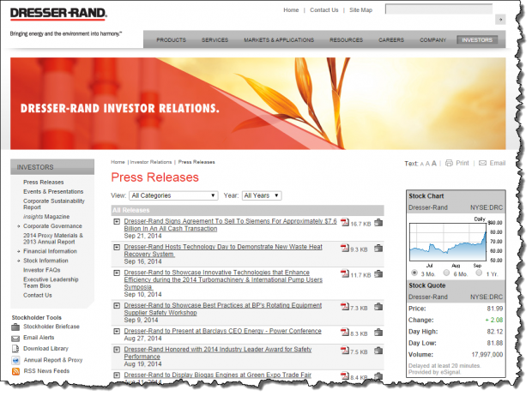Click the Email page envelope icon
The image size is (532, 396).
[x=483, y=163]
